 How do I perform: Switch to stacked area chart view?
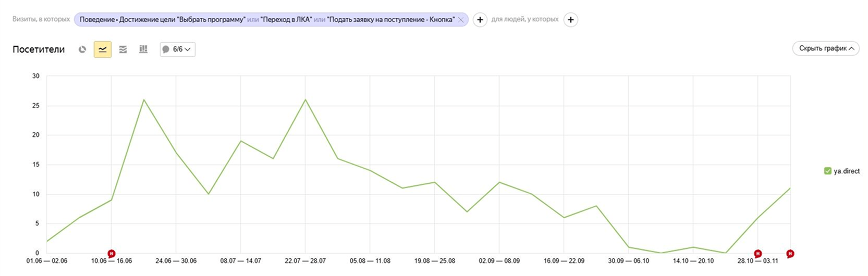coord(123,49)
